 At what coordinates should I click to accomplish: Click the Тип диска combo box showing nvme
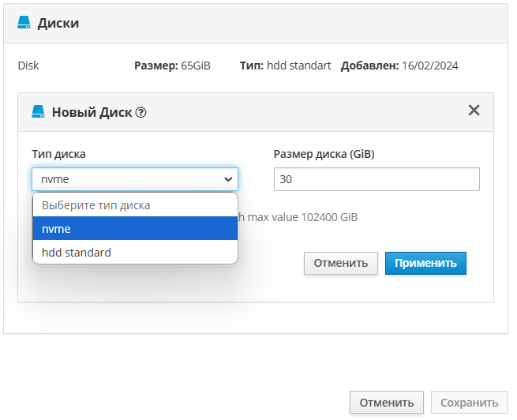coord(126,179)
